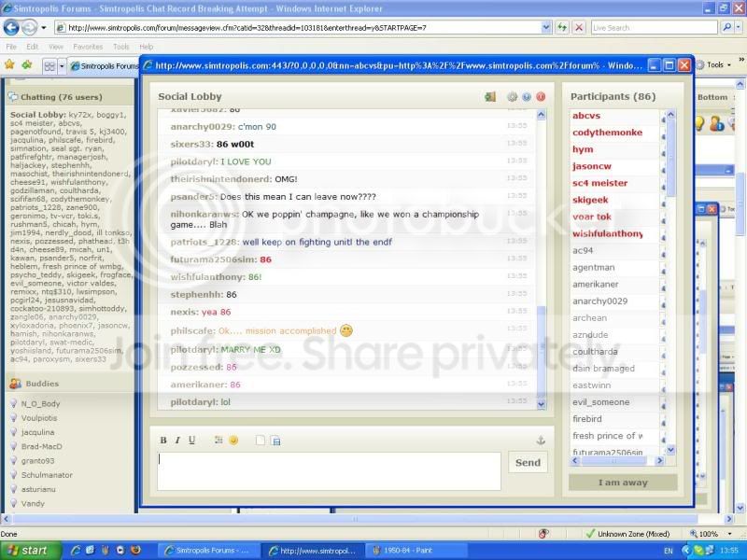Viewport: 747px width, 560px height.
Task: Click the save transcript icon in chat toolbar
Action: point(275,441)
